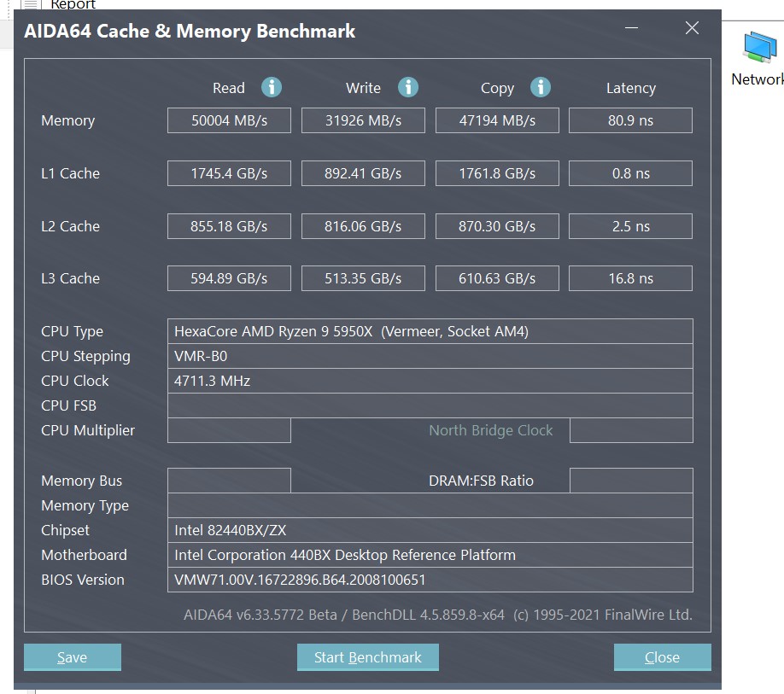Select the Memory Write value 31926 MB/s
The height and width of the screenshot is (694, 784).
(363, 120)
